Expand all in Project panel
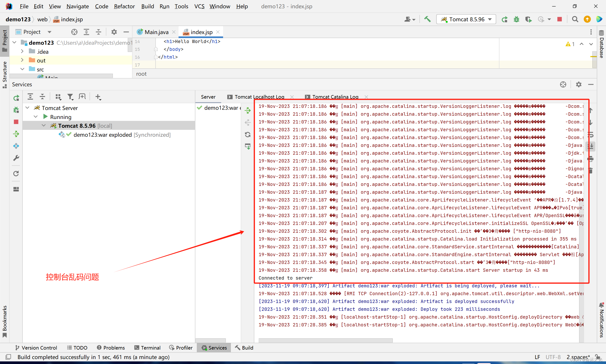The image size is (606, 364). [86, 32]
